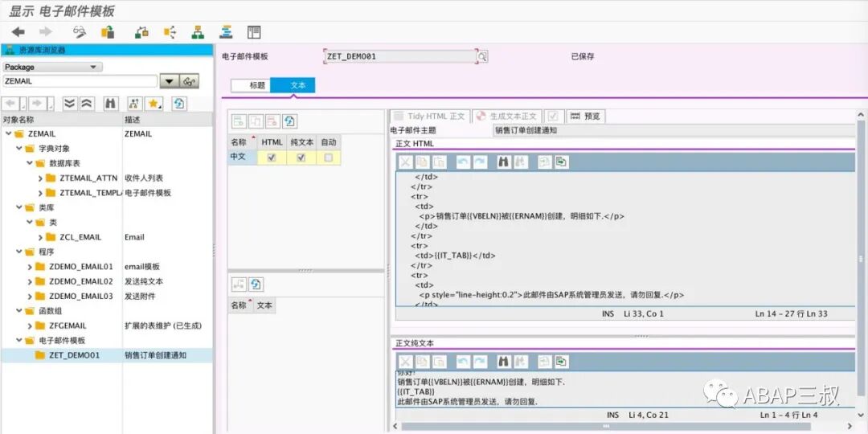Click binoculars Find icon in plain text editor

(503, 362)
